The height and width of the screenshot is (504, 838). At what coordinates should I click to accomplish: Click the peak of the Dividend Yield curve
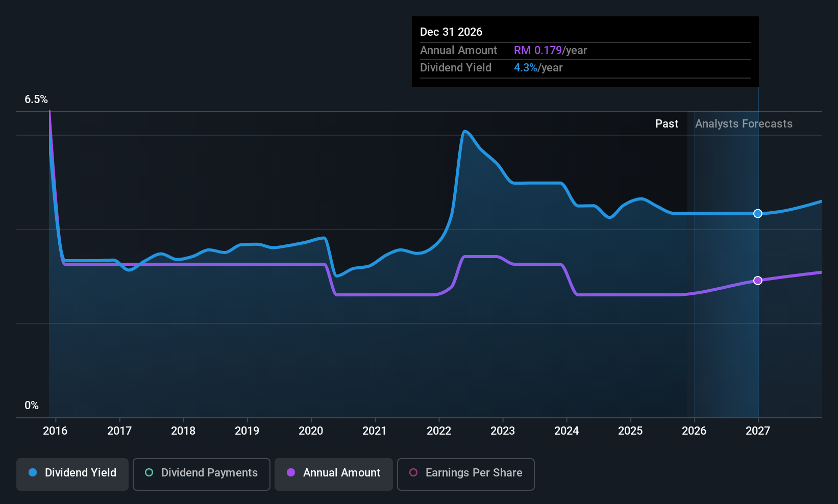[465, 132]
